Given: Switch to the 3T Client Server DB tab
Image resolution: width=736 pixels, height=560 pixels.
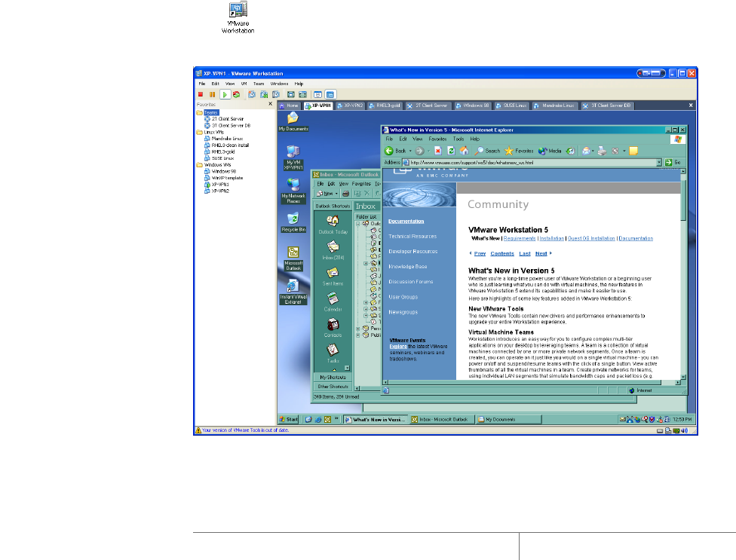Looking at the screenshot, I should click(x=607, y=106).
